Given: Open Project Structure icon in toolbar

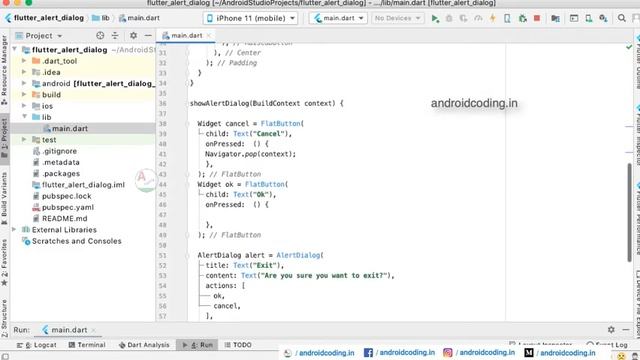Looking at the screenshot, I should click(555, 18).
